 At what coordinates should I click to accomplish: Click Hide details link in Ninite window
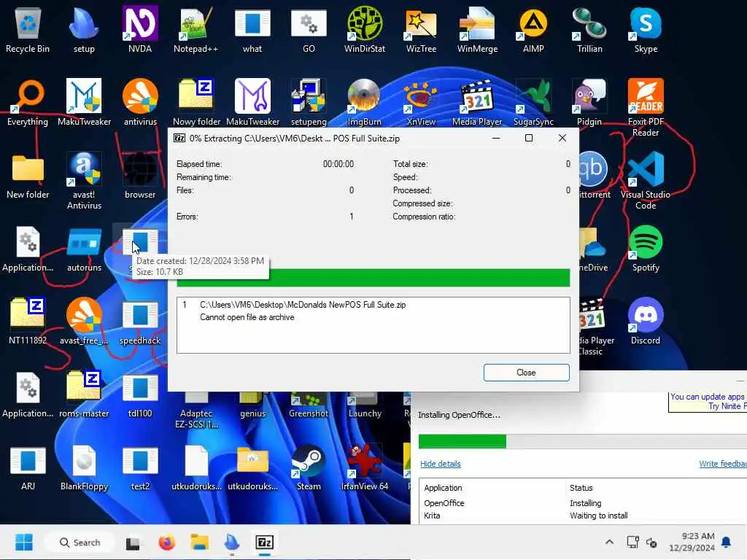tap(440, 464)
